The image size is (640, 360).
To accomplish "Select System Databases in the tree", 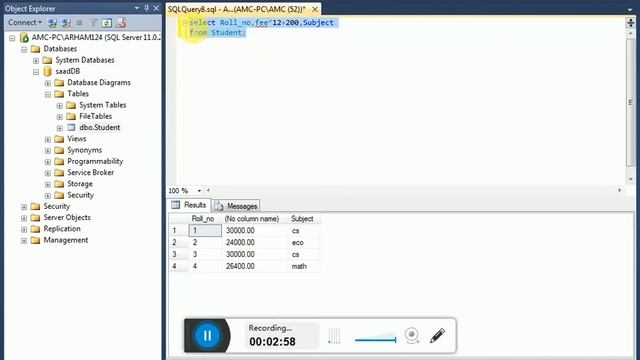I will [85, 60].
